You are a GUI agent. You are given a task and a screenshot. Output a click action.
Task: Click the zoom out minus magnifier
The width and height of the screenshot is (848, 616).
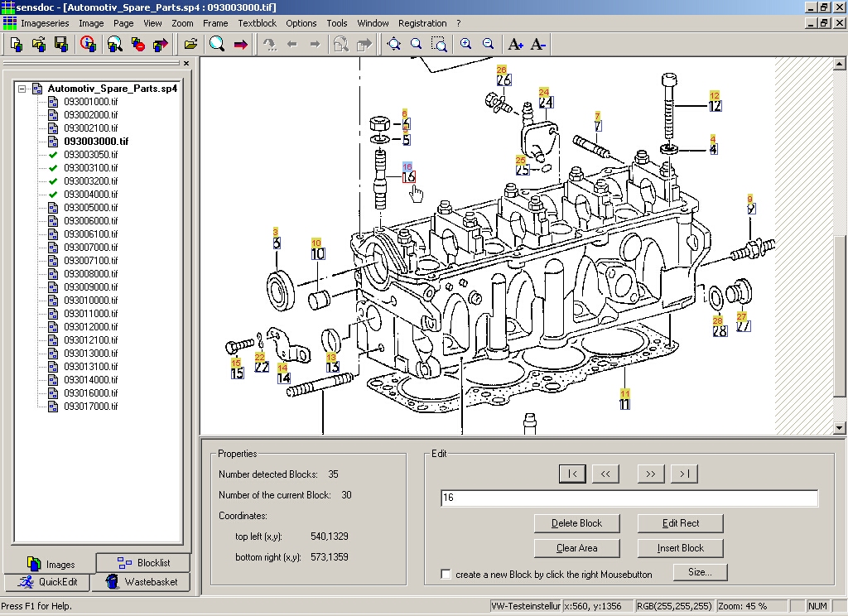[x=489, y=44]
